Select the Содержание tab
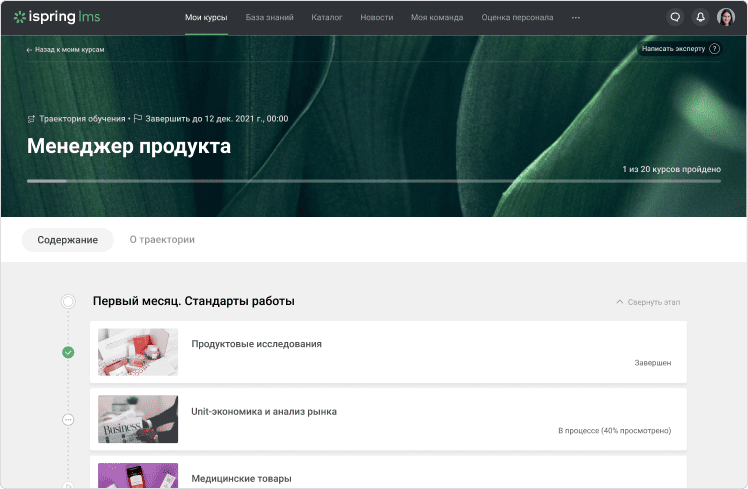Image resolution: width=748 pixels, height=489 pixels. tap(68, 240)
